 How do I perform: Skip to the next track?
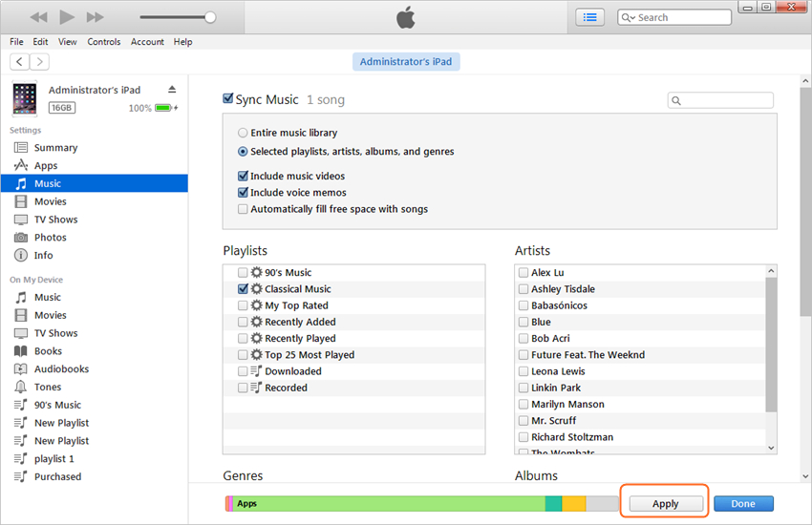96,17
